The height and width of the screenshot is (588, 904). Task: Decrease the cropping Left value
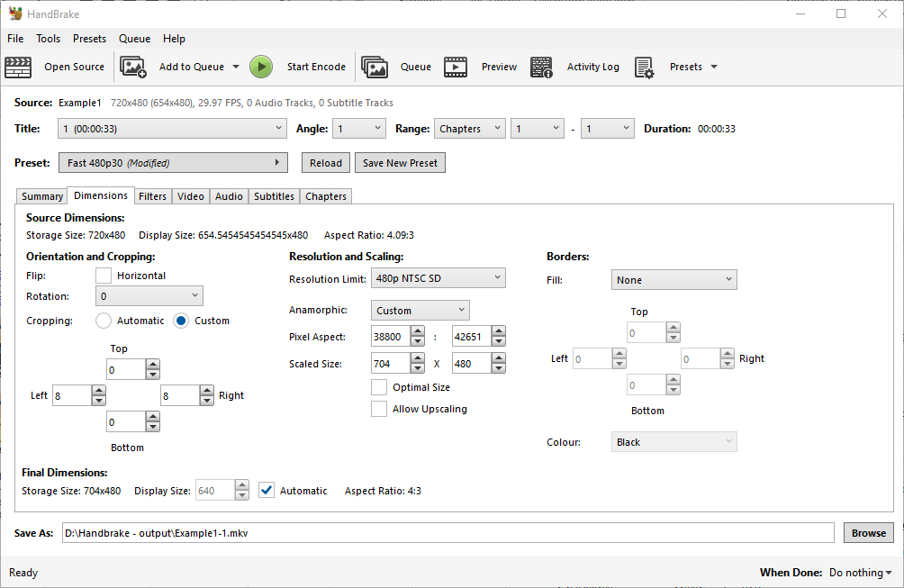coord(98,401)
